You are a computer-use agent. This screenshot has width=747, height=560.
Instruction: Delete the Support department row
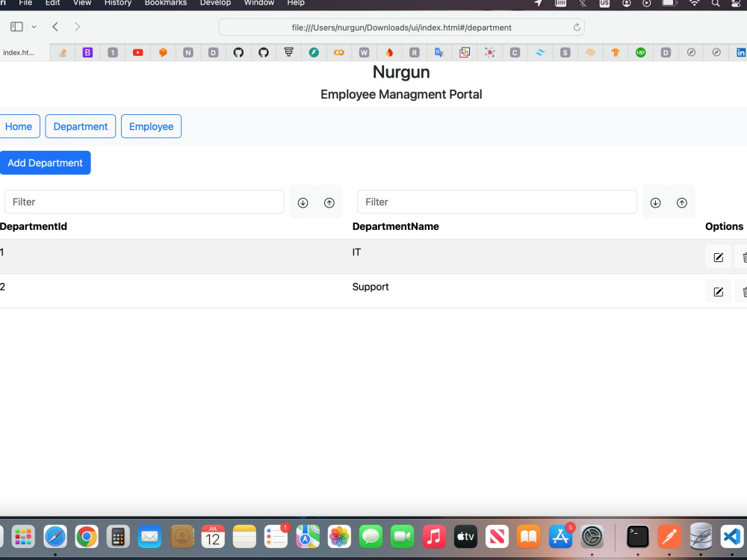(743, 291)
